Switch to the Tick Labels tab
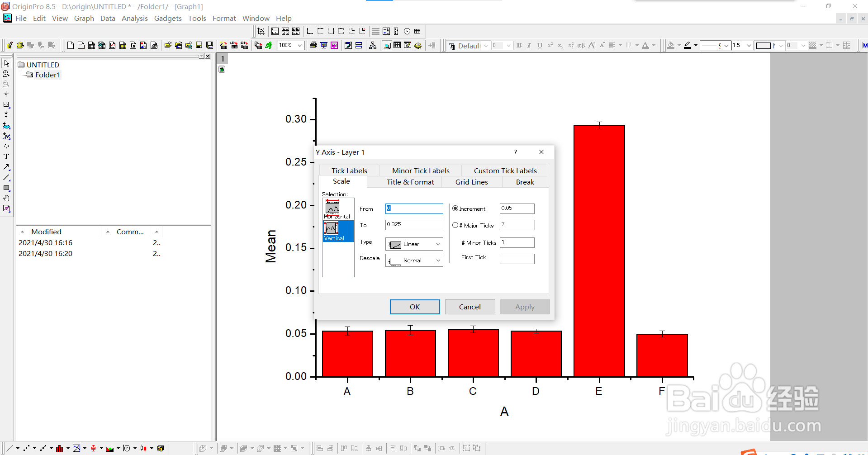 (x=349, y=171)
